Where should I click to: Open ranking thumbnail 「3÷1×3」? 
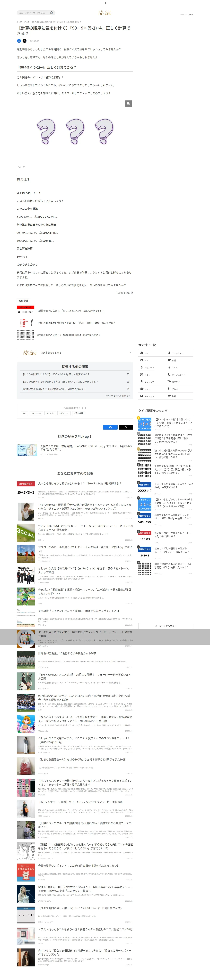click(x=145, y=536)
